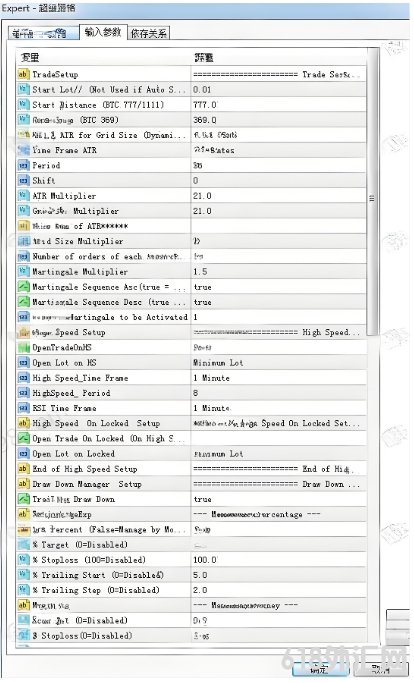This screenshot has width=414, height=683.
Task: Edit the Start Distance value 777.0
Action: 278,105
